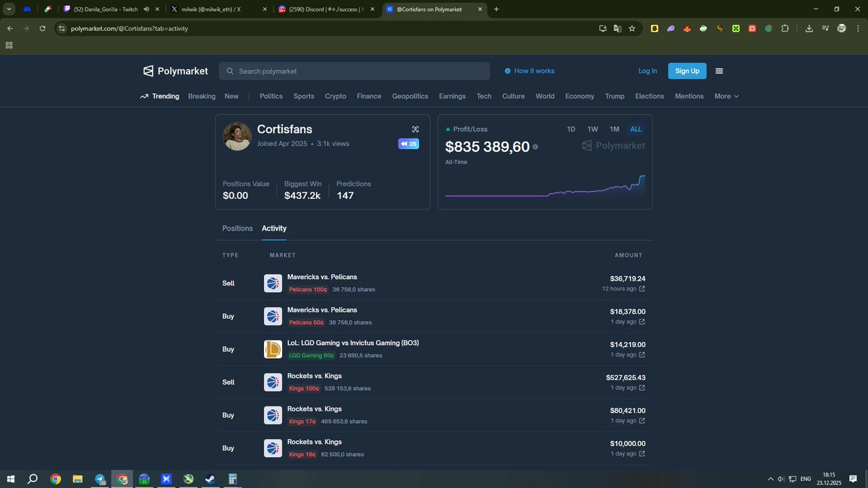This screenshot has width=868, height=488.
Task: Open the Breaking category link
Action: pyautogui.click(x=202, y=96)
